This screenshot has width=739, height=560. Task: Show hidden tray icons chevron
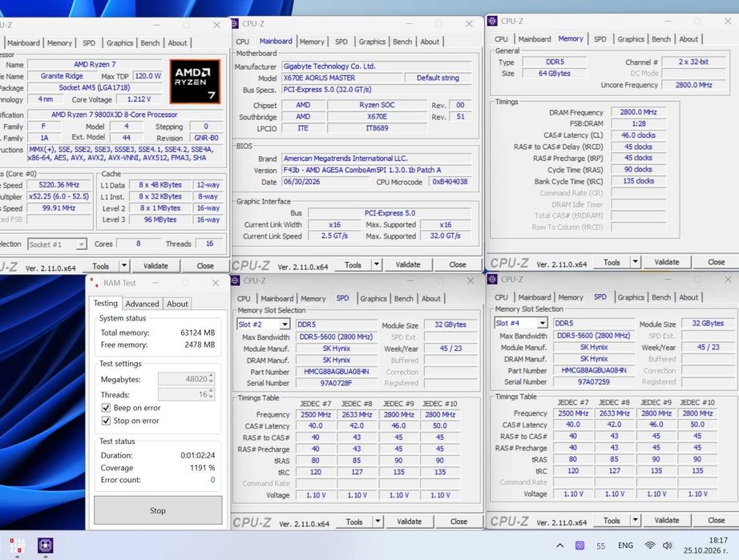point(560,546)
